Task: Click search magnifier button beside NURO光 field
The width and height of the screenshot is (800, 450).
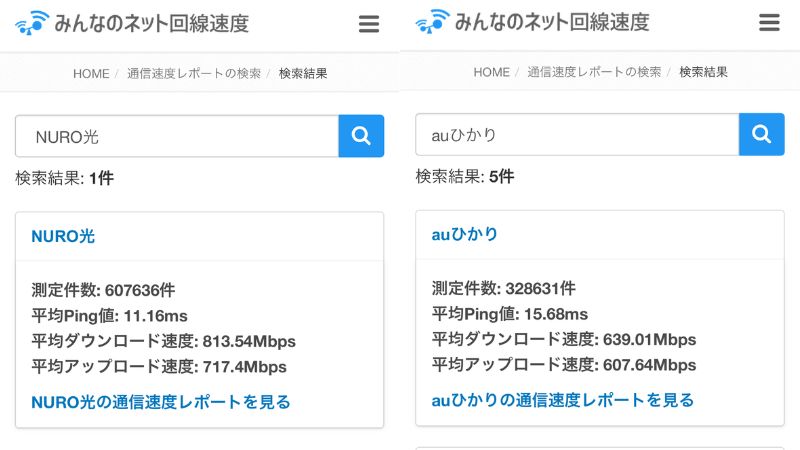Action: pyautogui.click(x=361, y=136)
